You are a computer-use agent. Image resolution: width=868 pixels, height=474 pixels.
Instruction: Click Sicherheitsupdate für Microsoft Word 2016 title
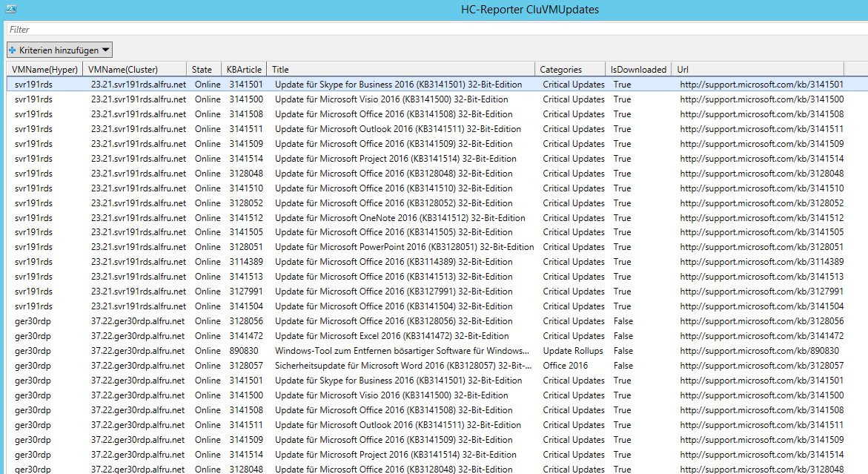pos(403,366)
